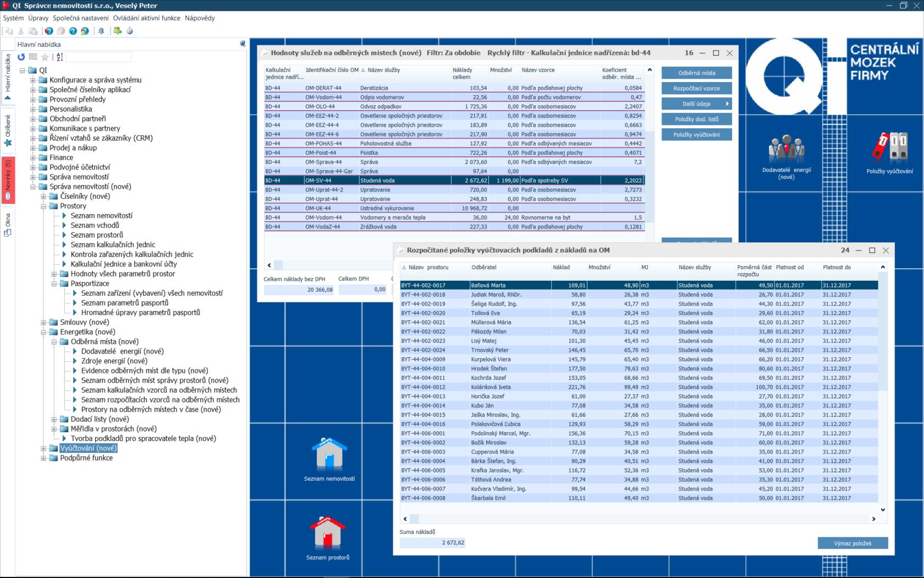Open the Nápovědy menu
This screenshot has width=924, height=578.
pyautogui.click(x=200, y=18)
